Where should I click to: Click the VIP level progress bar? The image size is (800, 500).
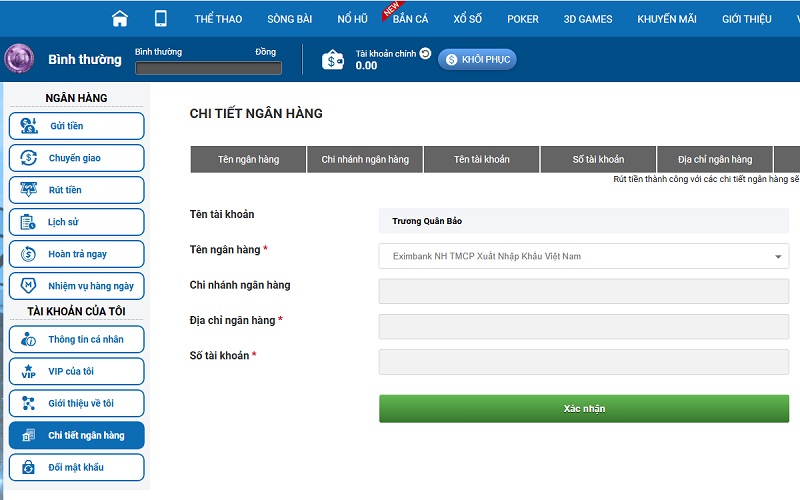(208, 68)
